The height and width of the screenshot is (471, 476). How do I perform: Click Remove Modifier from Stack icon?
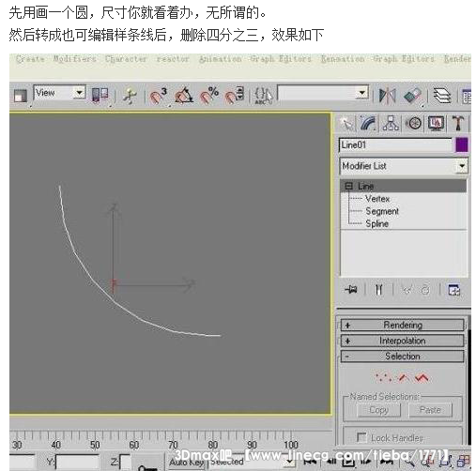pyautogui.click(x=425, y=290)
